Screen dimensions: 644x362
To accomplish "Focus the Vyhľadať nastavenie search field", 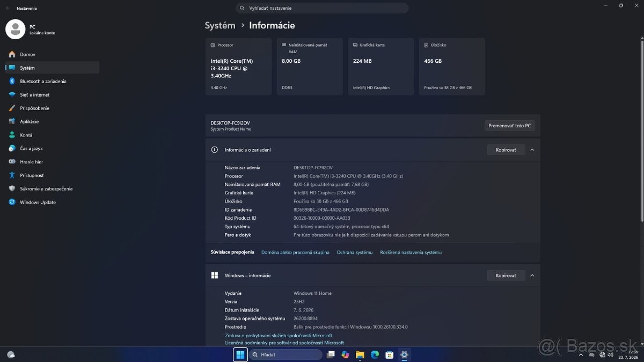I will pos(322,8).
